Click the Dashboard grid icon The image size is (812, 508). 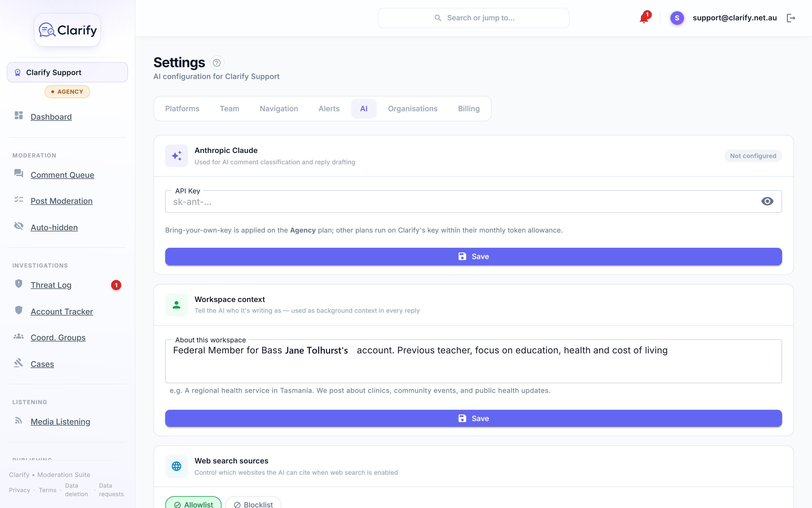pyautogui.click(x=19, y=116)
